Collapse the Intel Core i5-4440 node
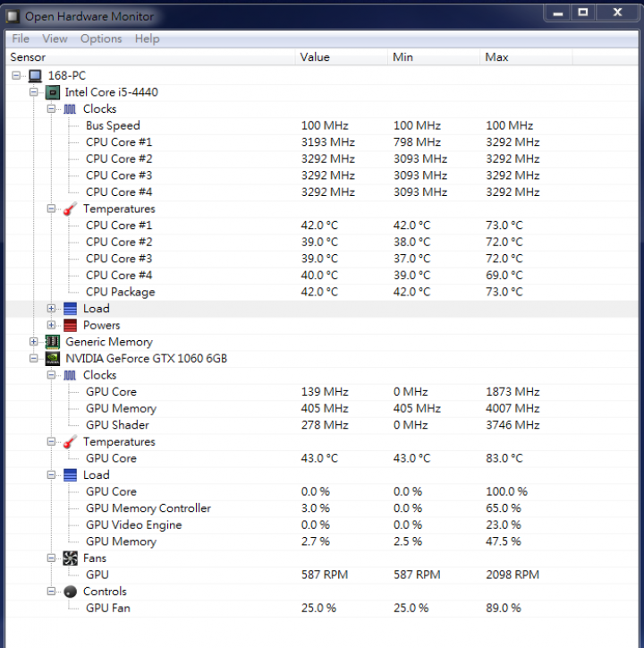The image size is (644, 648). [34, 92]
